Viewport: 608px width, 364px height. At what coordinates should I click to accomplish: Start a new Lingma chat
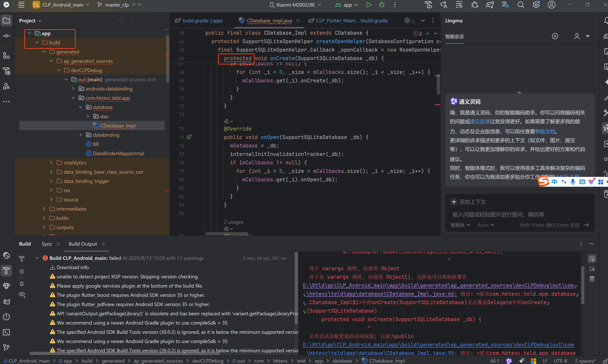(x=555, y=36)
